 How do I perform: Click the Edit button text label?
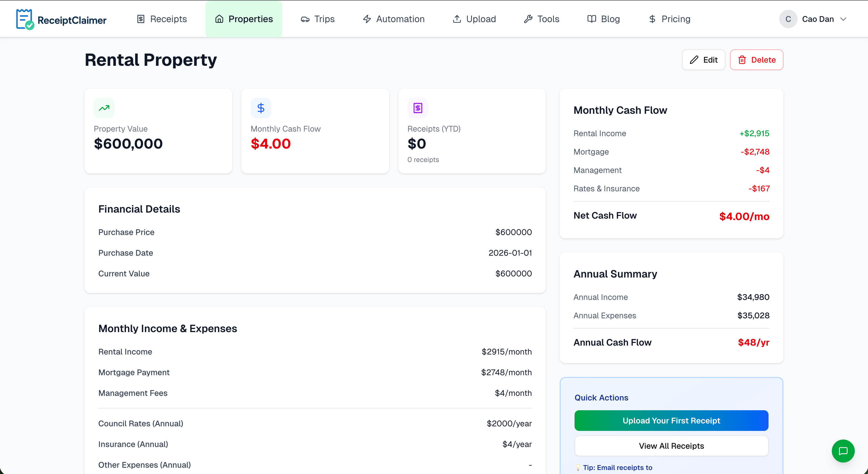click(x=710, y=60)
